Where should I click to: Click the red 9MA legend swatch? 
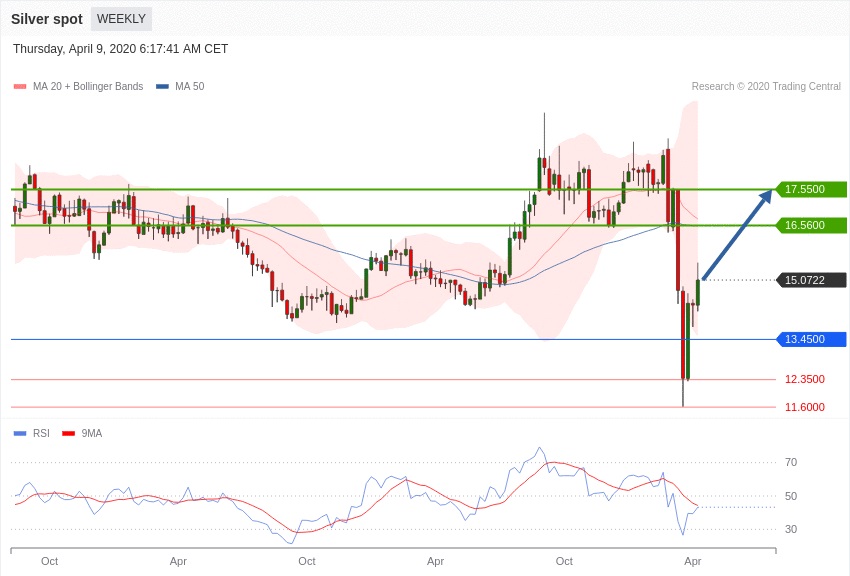[68, 433]
